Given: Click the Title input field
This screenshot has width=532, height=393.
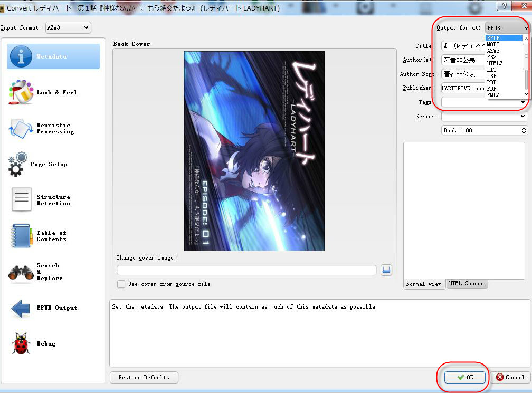Looking at the screenshot, I should (x=463, y=46).
